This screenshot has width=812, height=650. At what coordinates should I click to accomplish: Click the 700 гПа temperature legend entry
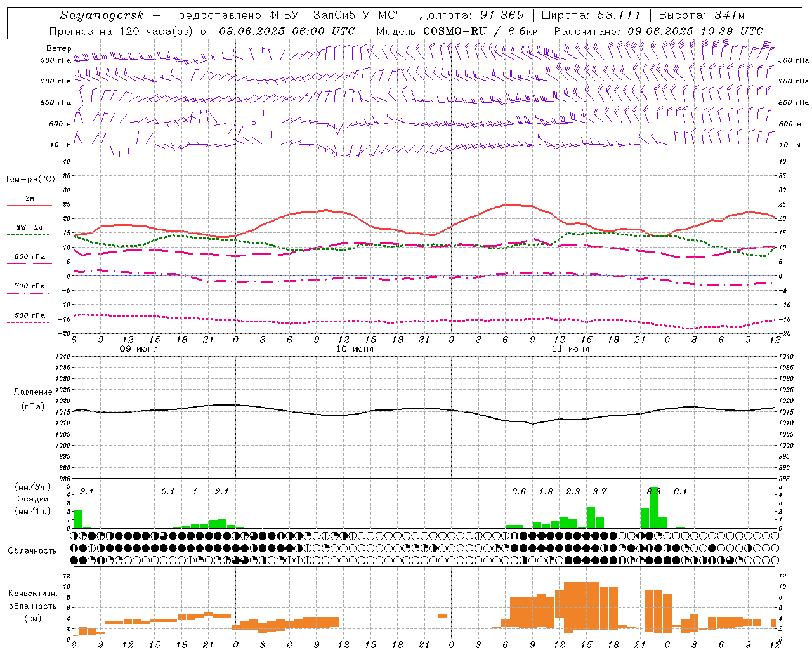(30, 286)
